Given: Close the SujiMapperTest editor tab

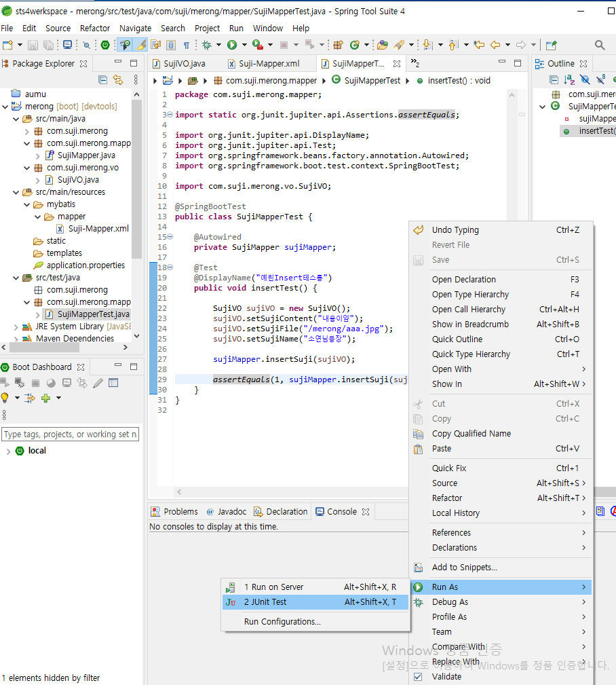Looking at the screenshot, I should pos(396,64).
